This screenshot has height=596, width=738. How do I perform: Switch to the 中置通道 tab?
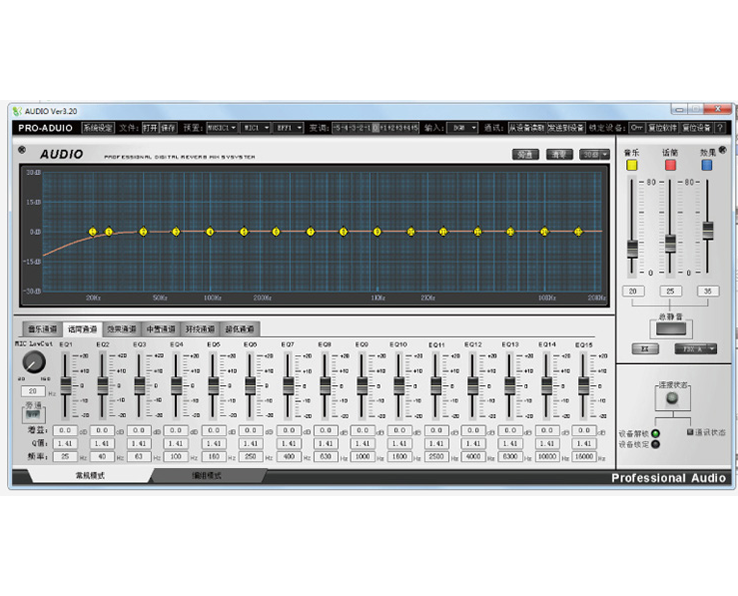click(161, 329)
